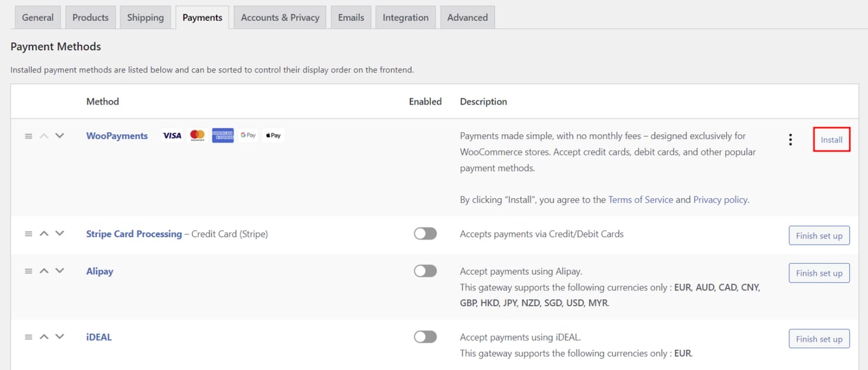This screenshot has width=868, height=370.
Task: Click the Apple Pay icon
Action: (x=273, y=135)
